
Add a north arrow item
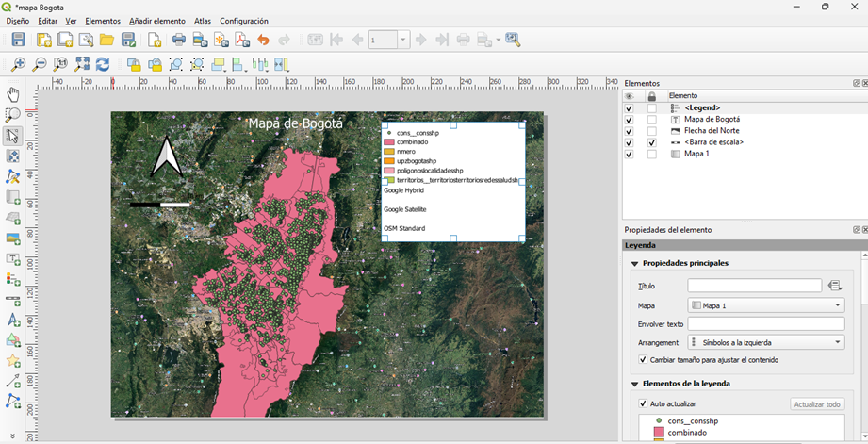(12, 320)
